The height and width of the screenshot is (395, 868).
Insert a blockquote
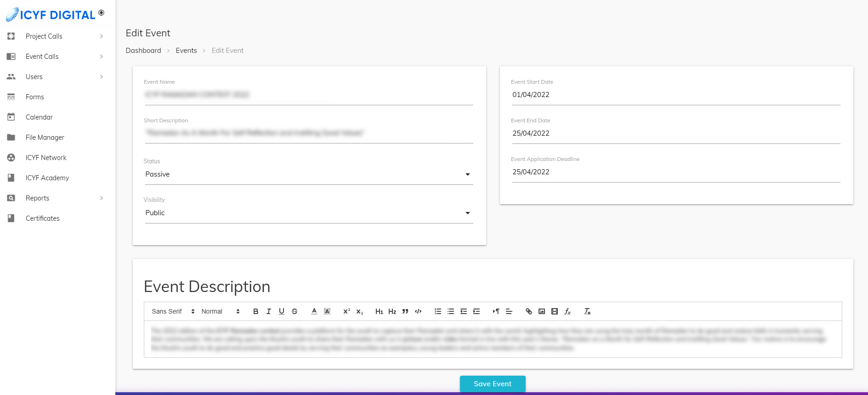point(405,311)
